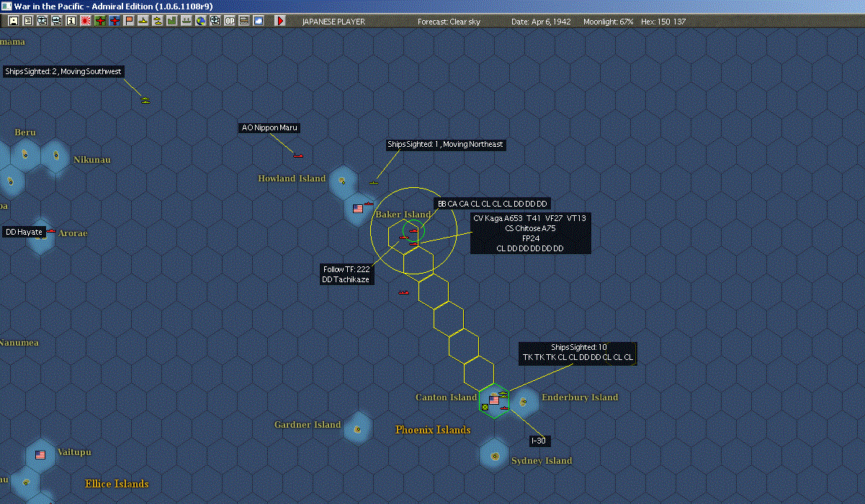
Task: Click the single yellow ship toolbar icon
Action: pyautogui.click(x=143, y=21)
